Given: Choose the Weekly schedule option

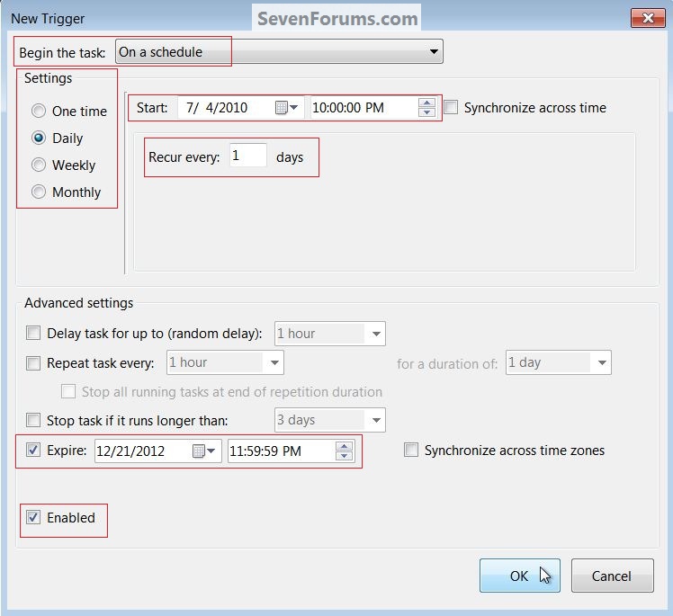Looking at the screenshot, I should (x=39, y=165).
